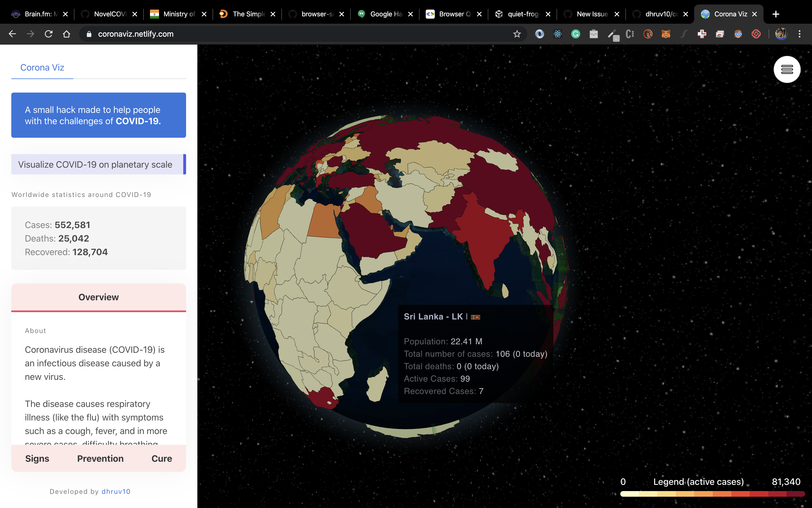Click the gray C: extension icon

tap(630, 34)
